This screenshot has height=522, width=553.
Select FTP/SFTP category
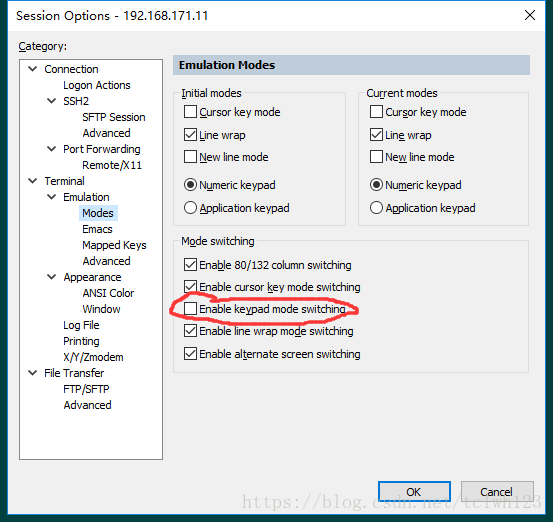coord(86,389)
